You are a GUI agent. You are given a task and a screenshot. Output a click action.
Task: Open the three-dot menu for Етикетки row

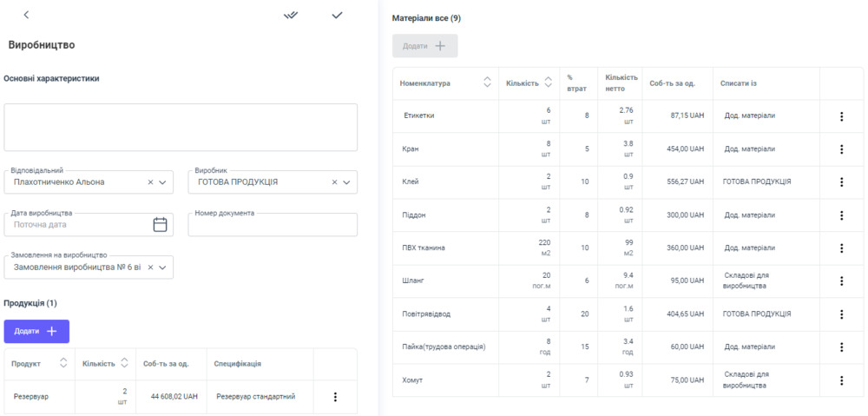click(x=840, y=116)
